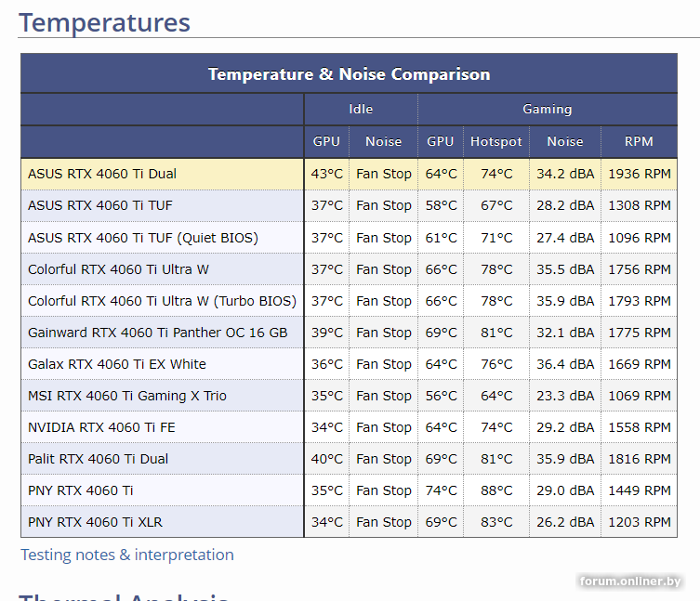This screenshot has width=700, height=601.
Task: Click the 71°C hotspot cell
Action: click(x=496, y=238)
